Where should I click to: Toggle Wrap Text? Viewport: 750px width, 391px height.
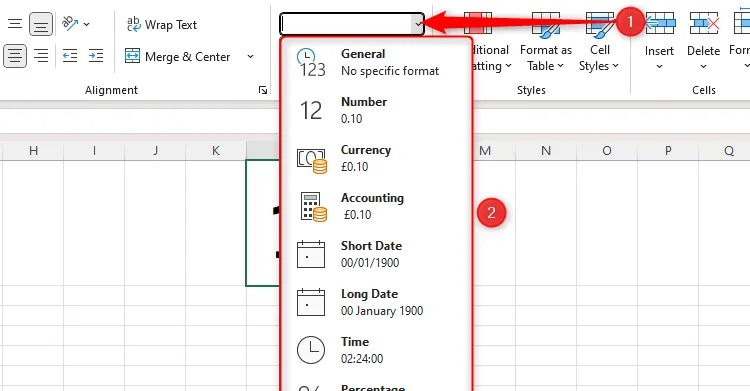[162, 24]
